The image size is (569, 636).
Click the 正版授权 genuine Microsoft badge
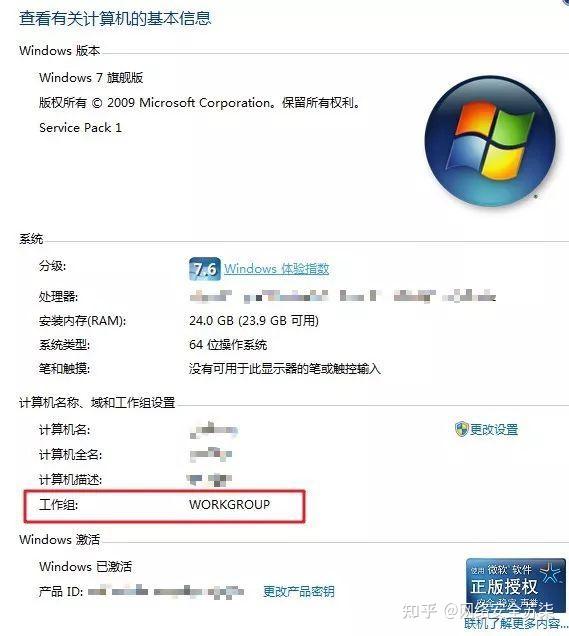[x=515, y=585]
